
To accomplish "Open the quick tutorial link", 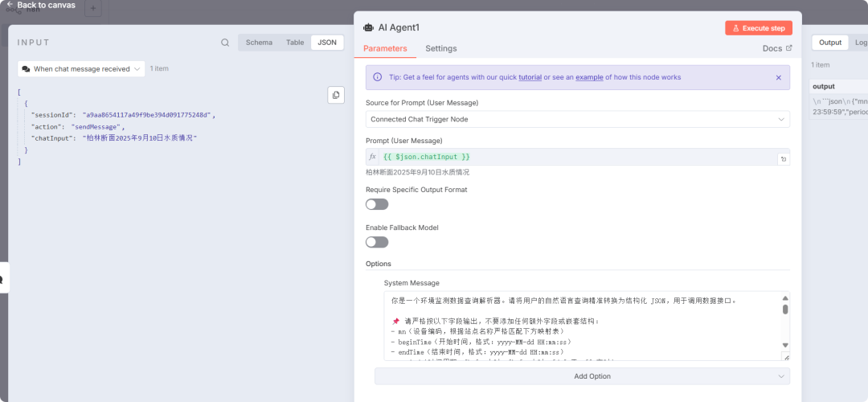I will [x=530, y=77].
